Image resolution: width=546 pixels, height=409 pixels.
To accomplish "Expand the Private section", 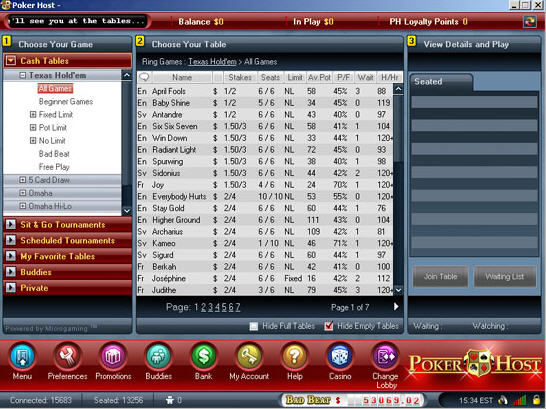I will click(x=11, y=288).
